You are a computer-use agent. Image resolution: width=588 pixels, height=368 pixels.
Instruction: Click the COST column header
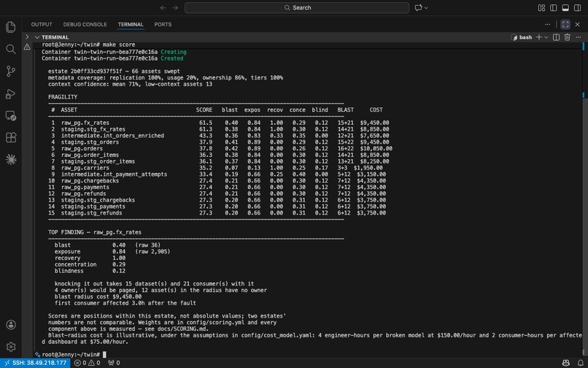pyautogui.click(x=376, y=110)
